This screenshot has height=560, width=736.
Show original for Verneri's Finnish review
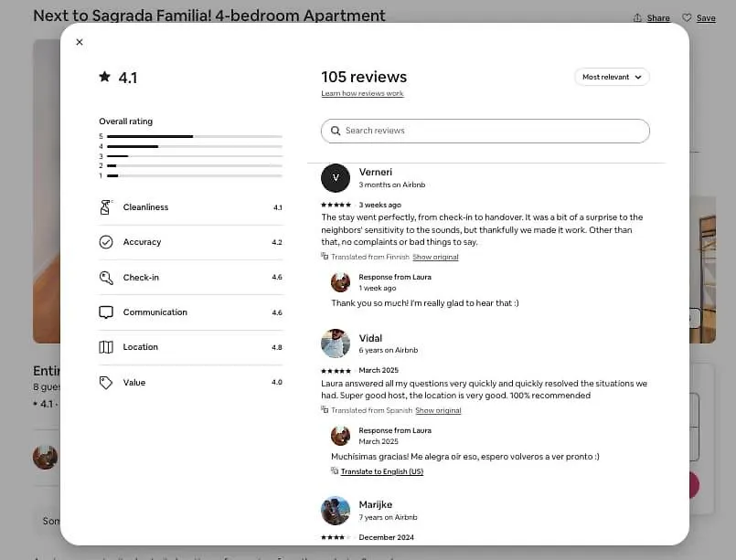[x=435, y=257]
